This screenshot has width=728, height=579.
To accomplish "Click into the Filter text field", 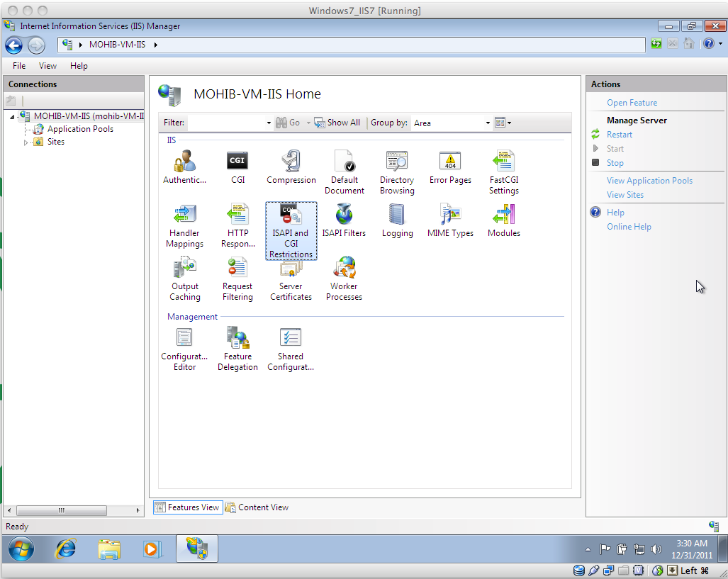I will [x=227, y=123].
